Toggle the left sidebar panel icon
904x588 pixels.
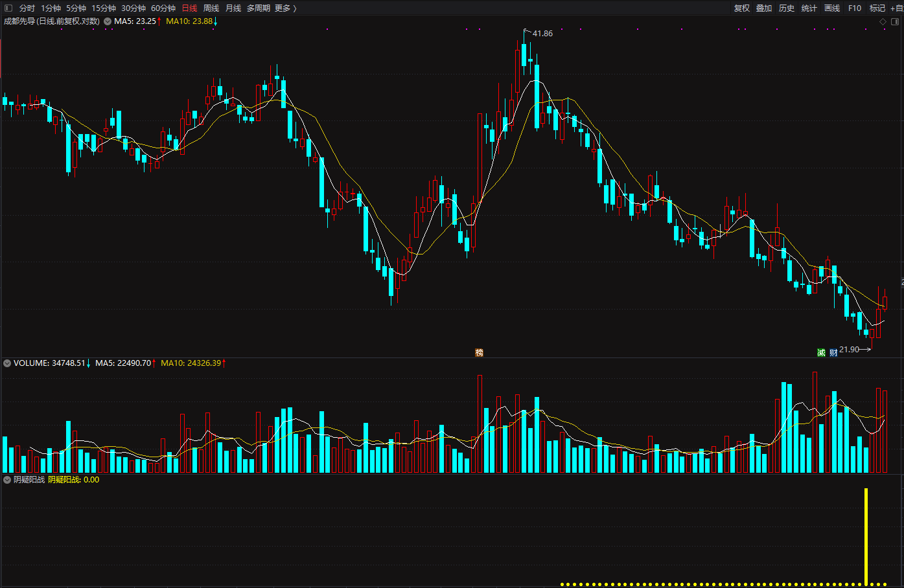[x=8, y=8]
